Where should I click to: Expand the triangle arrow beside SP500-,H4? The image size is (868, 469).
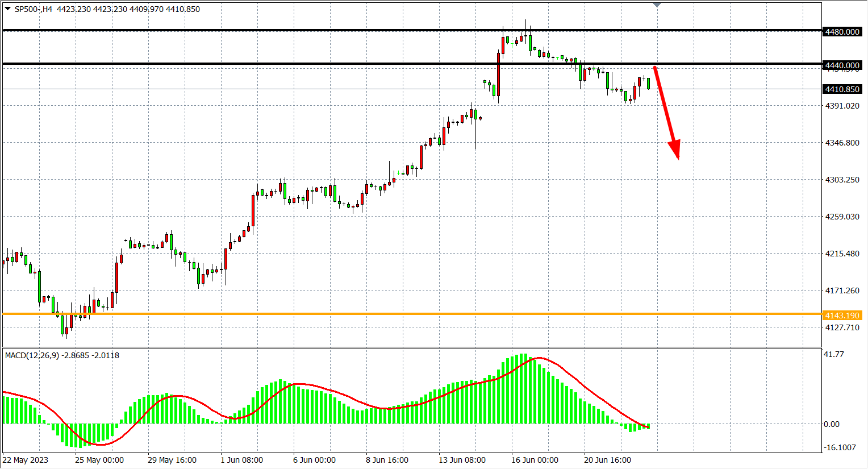[7, 9]
